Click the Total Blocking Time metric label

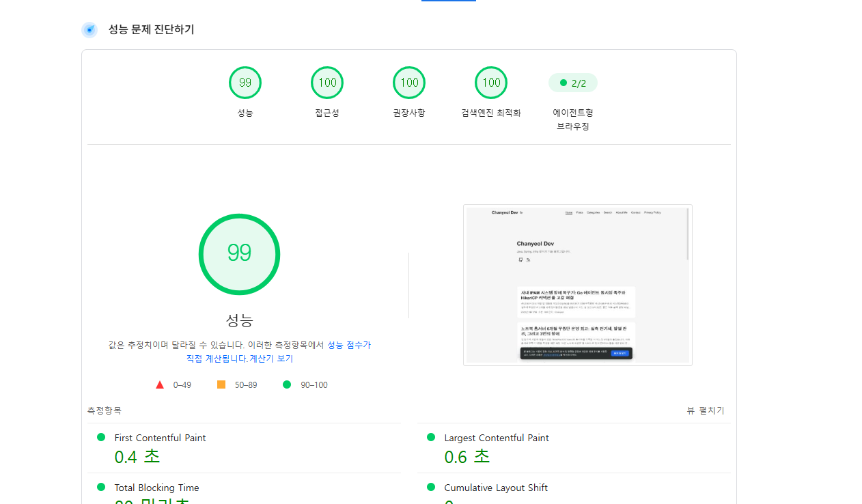pos(156,488)
